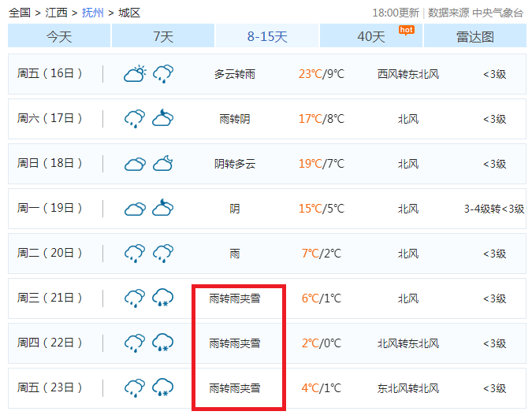Click the 城区 breadcrumb item
Image resolution: width=532 pixels, height=415 pixels.
129,13
